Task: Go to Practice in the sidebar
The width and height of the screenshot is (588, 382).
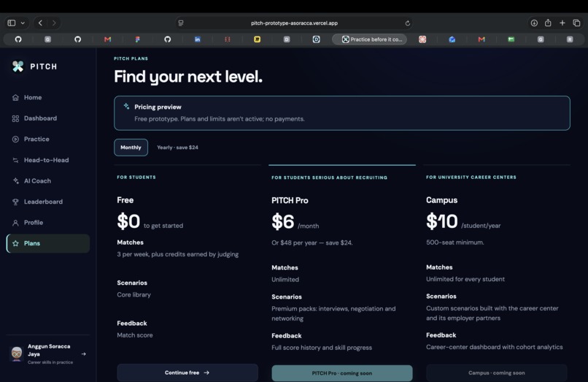Action: (x=48, y=139)
